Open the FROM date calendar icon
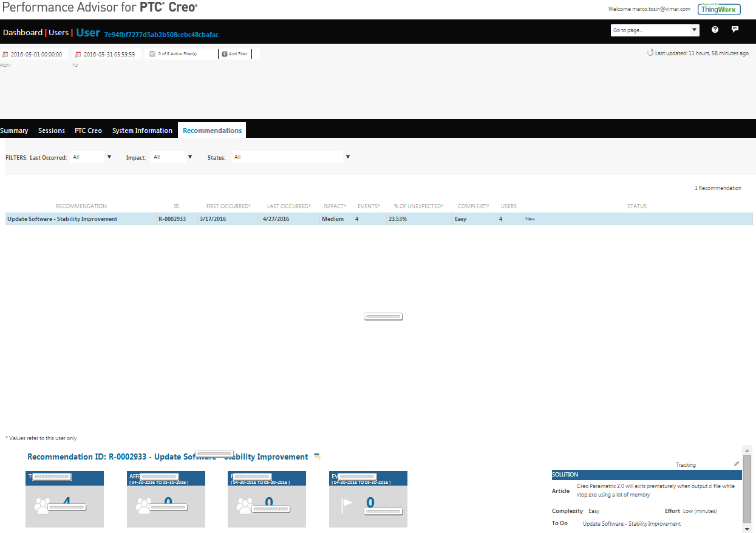756x533 pixels. [x=5, y=54]
